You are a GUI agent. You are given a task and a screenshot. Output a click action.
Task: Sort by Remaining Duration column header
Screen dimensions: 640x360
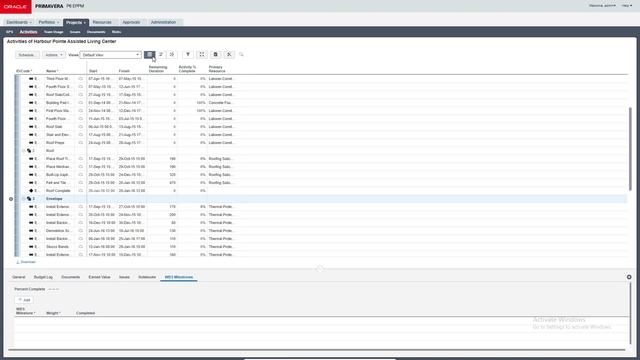click(x=158, y=69)
